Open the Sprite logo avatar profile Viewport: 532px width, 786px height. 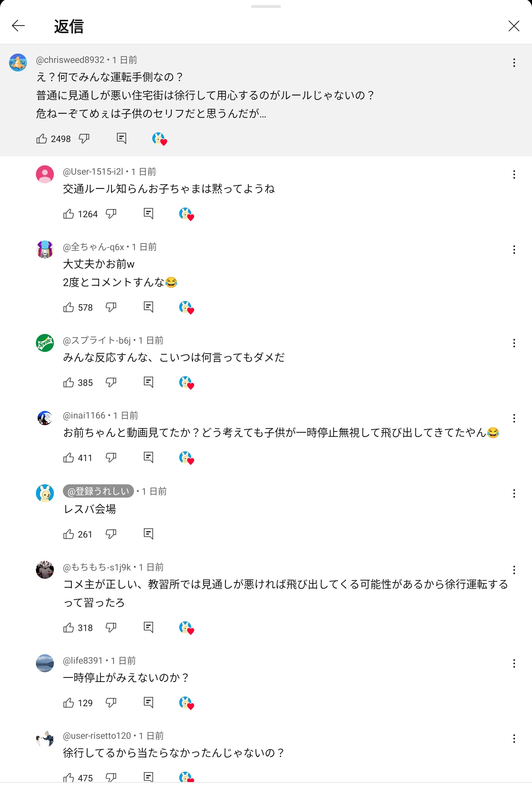(x=45, y=343)
